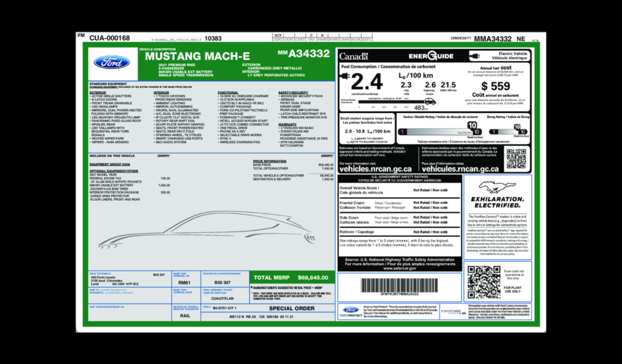Viewport: 622px width, 364px height.
Task: Open the vehicules.nrcan.gc.ca French link
Action: coord(460,169)
